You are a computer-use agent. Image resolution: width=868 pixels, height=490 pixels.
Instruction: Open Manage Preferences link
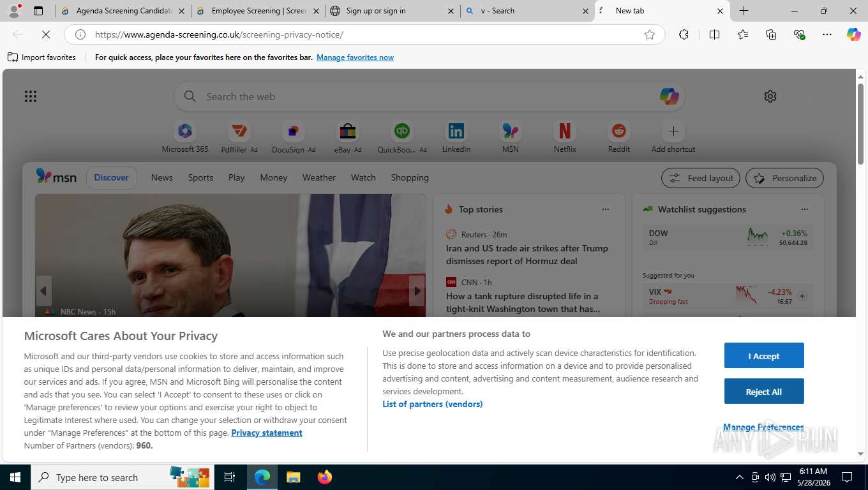[763, 427]
